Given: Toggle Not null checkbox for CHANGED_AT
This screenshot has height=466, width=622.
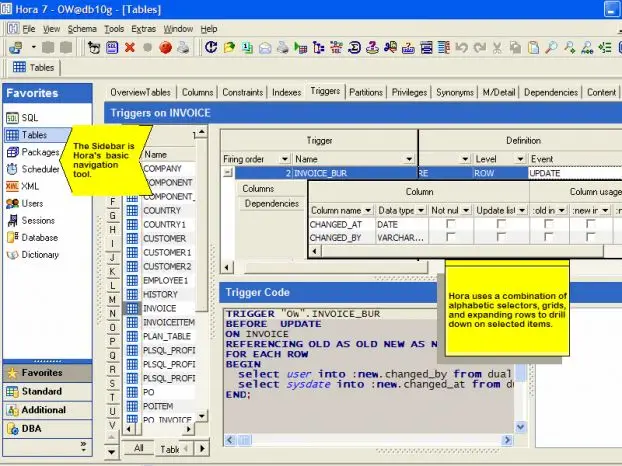Looking at the screenshot, I should 451,224.
